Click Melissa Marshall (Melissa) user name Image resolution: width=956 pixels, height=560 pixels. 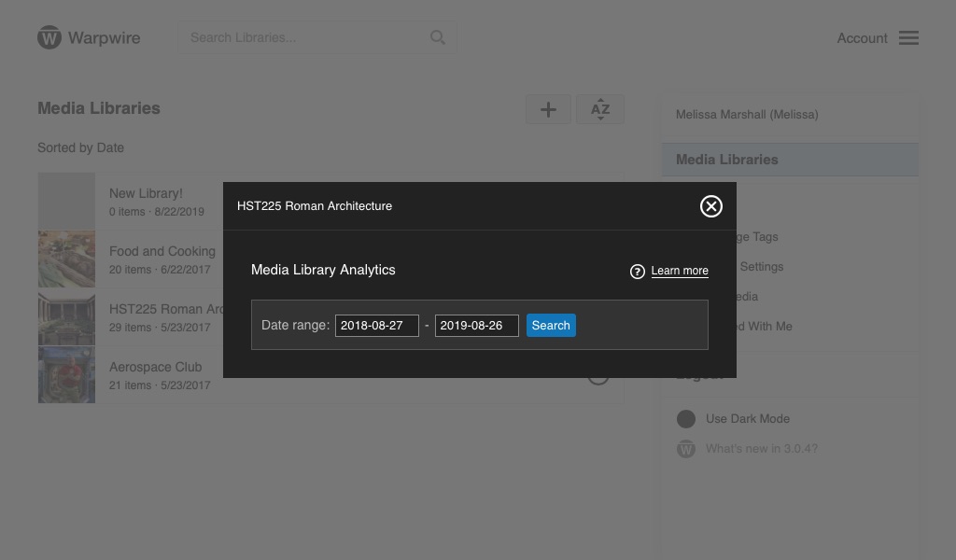(747, 115)
